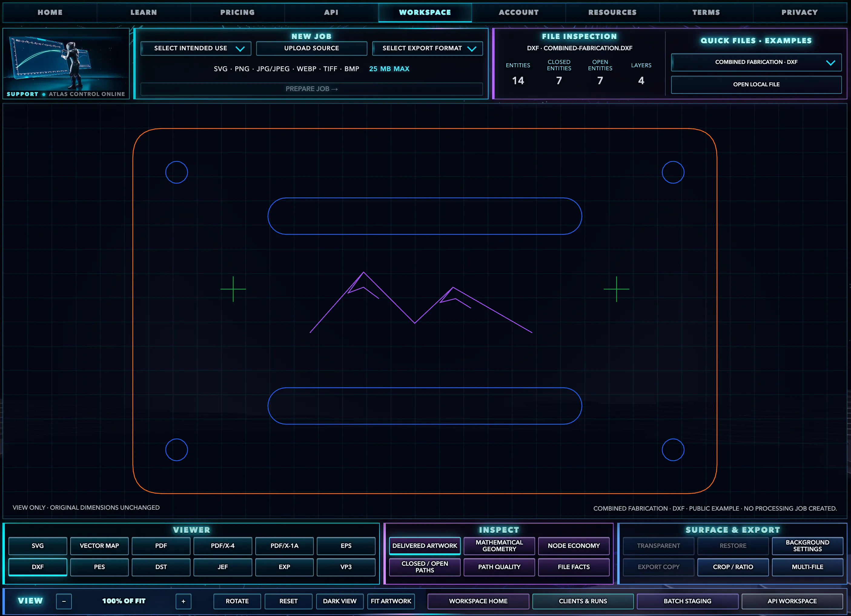Image resolution: width=851 pixels, height=616 pixels.
Task: Go to the Learn tab
Action: (144, 12)
